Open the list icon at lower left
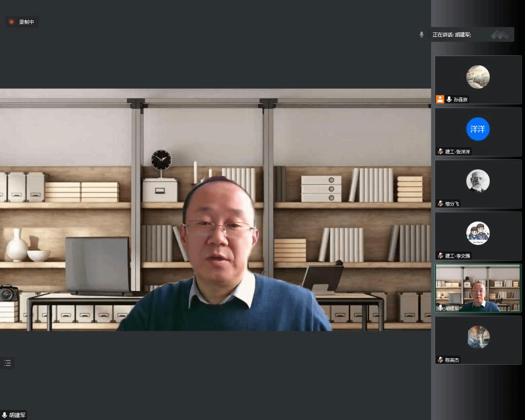The width and height of the screenshot is (525, 420). (7, 363)
